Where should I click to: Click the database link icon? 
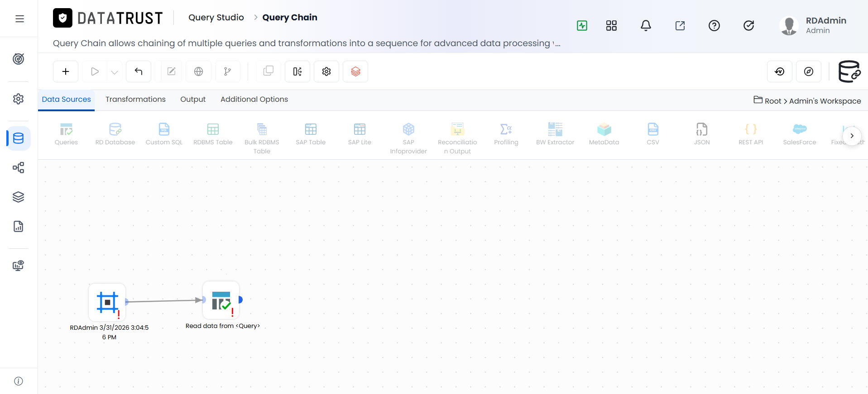(x=849, y=71)
